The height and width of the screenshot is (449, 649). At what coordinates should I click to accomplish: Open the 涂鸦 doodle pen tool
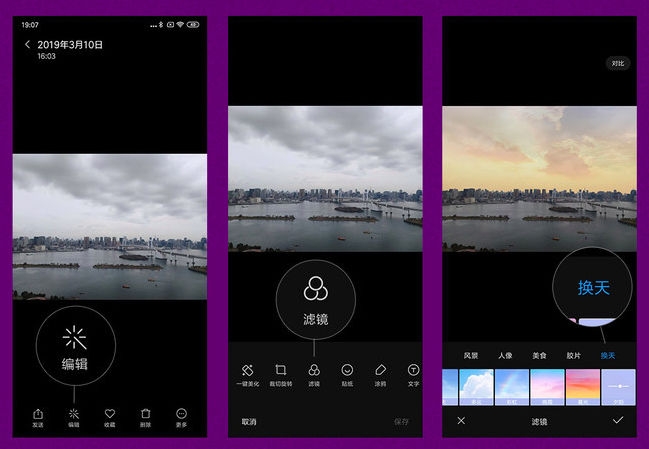[x=380, y=375]
